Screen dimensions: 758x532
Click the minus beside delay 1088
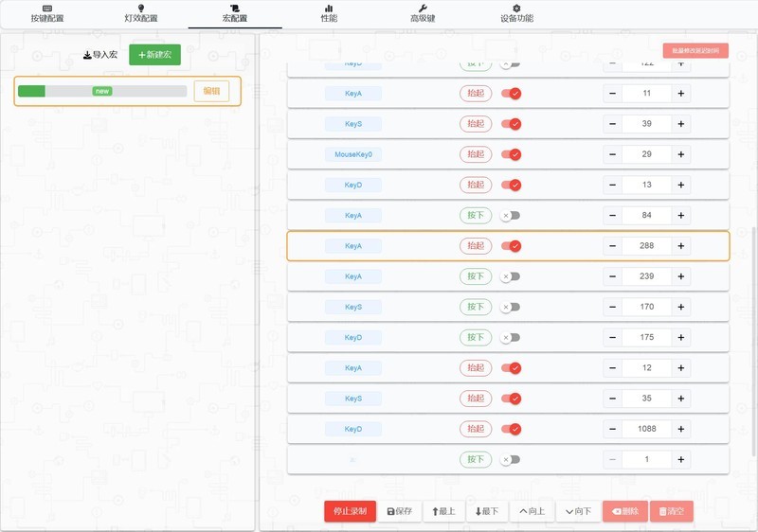pyautogui.click(x=612, y=429)
